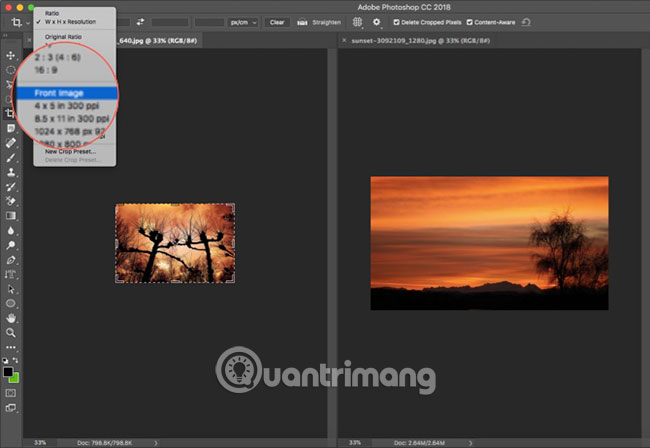Select the Ellipse shape tool
The image size is (650, 448).
(11, 303)
